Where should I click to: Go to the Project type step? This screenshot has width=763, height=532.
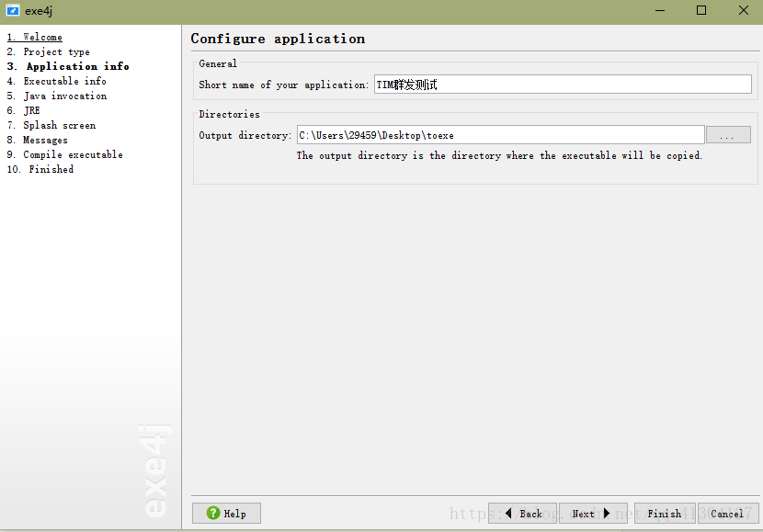[x=48, y=51]
